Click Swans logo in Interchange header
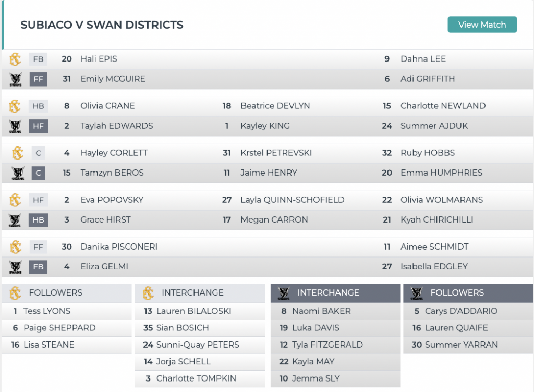534x392 pixels. 284,293
